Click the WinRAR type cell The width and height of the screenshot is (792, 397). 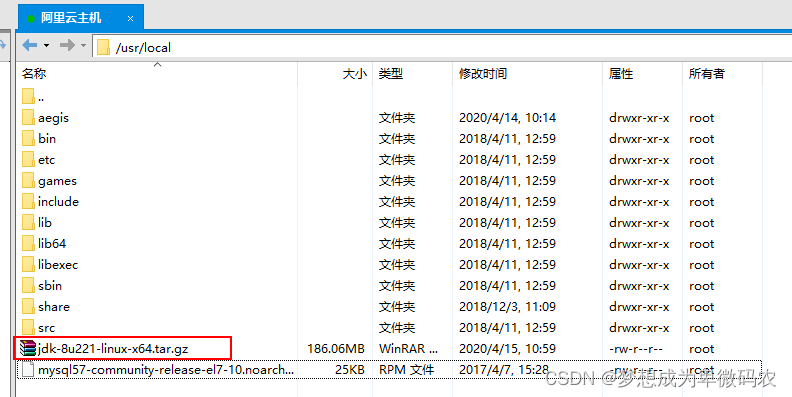(409, 349)
